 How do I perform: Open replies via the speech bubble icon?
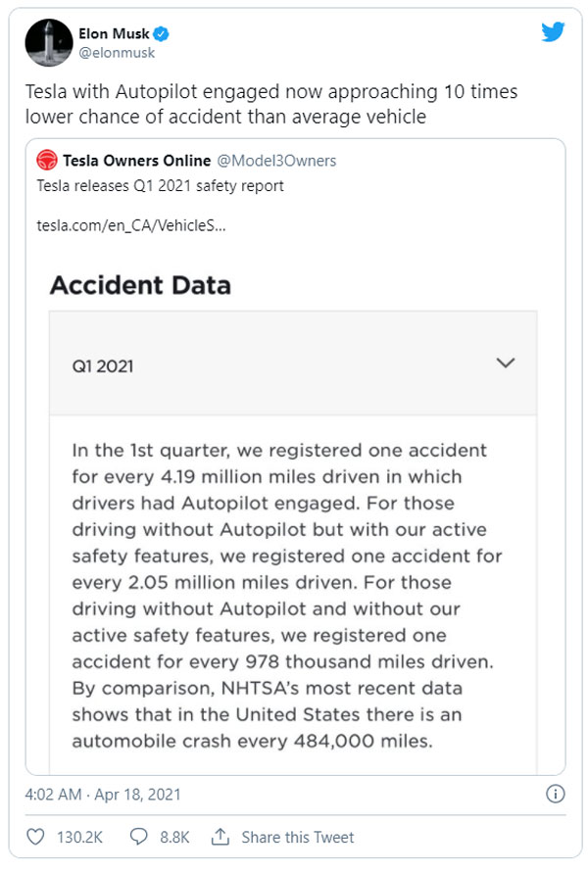coord(139,837)
